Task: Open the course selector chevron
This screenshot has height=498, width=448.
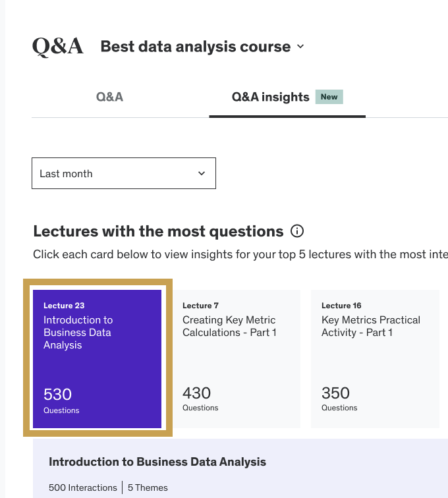Action: pos(300,46)
